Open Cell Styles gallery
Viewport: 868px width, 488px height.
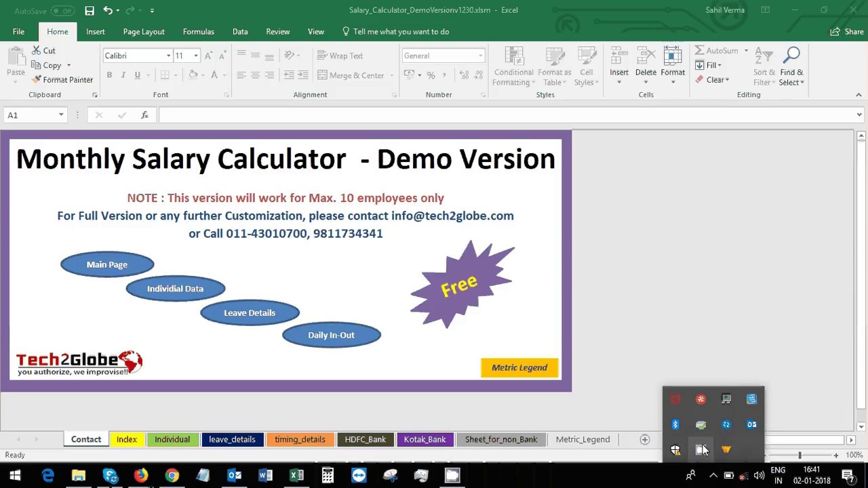(x=586, y=66)
